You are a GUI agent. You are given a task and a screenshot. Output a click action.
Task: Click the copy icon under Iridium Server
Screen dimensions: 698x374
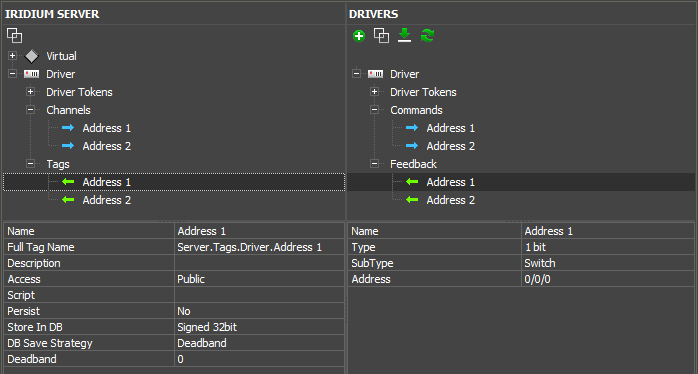tap(15, 36)
